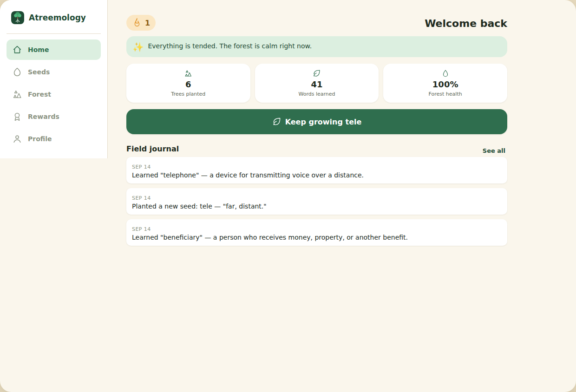This screenshot has height=392, width=576.
Task: Click See all in Field journal
Action: point(494,150)
